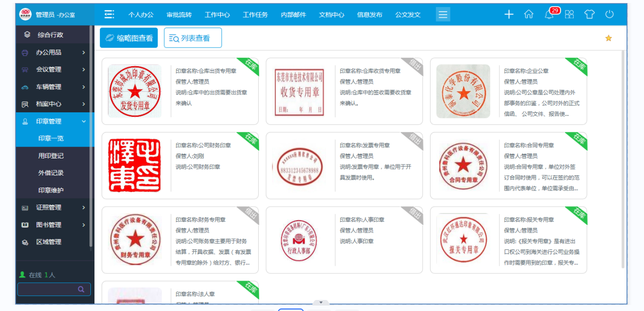Image resolution: width=644 pixels, height=311 pixels.
Task: Toggle the sidebar collapse icon
Action: pyautogui.click(x=109, y=15)
